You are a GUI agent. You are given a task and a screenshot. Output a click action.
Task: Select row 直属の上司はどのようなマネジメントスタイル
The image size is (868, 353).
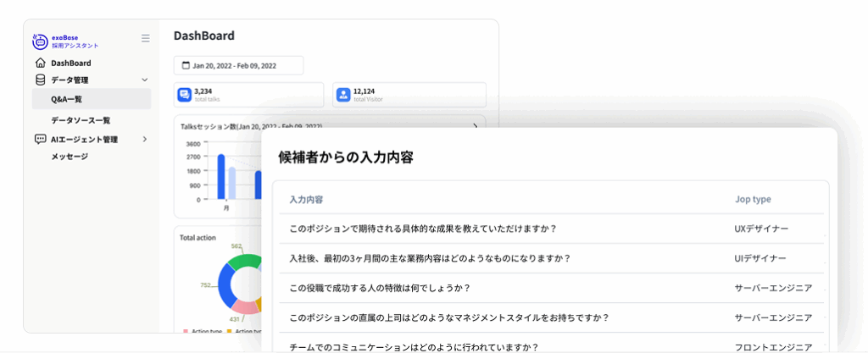(x=551, y=317)
